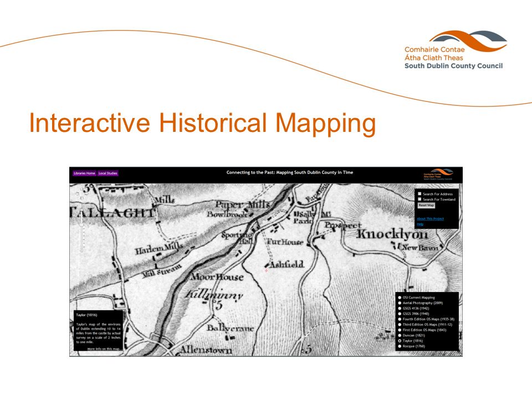Open the About This Project link
The width and height of the screenshot is (532, 399).
point(430,219)
